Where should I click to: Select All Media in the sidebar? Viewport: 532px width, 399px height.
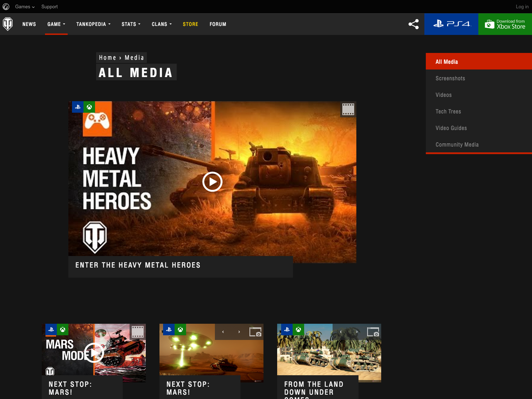[479, 62]
